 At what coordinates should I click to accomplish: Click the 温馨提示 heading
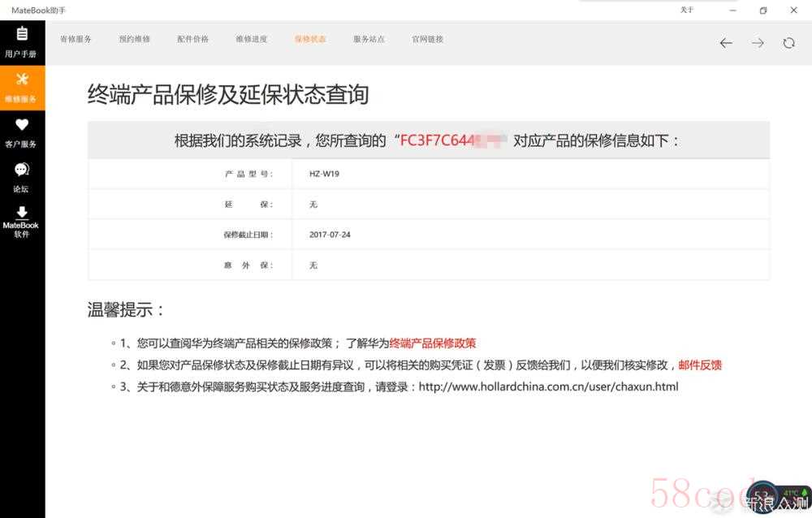[x=125, y=310]
